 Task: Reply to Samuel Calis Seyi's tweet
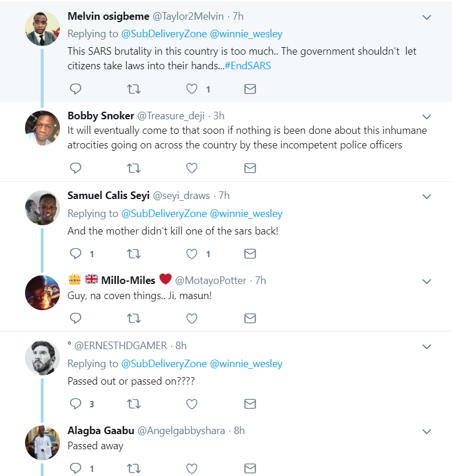tap(76, 254)
